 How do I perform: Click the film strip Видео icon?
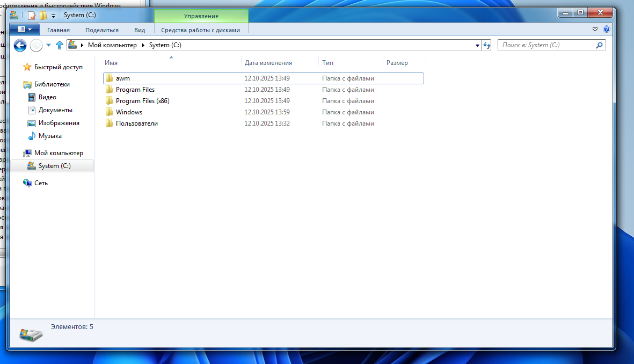32,97
